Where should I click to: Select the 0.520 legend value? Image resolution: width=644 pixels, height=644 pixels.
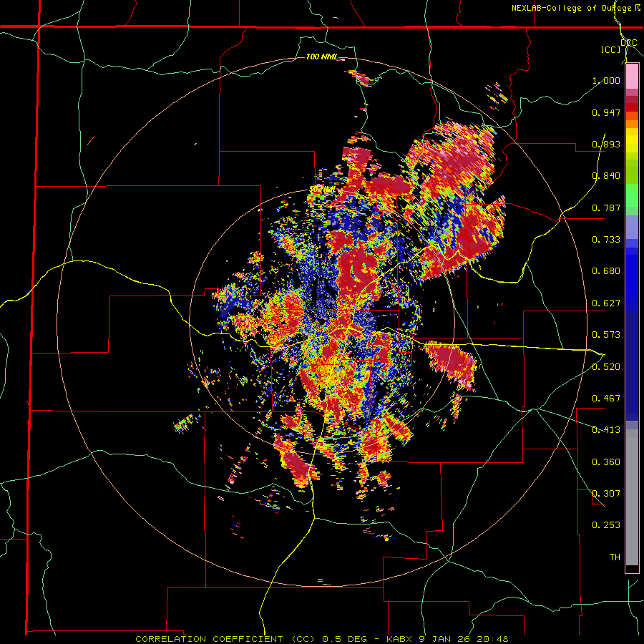pos(606,367)
